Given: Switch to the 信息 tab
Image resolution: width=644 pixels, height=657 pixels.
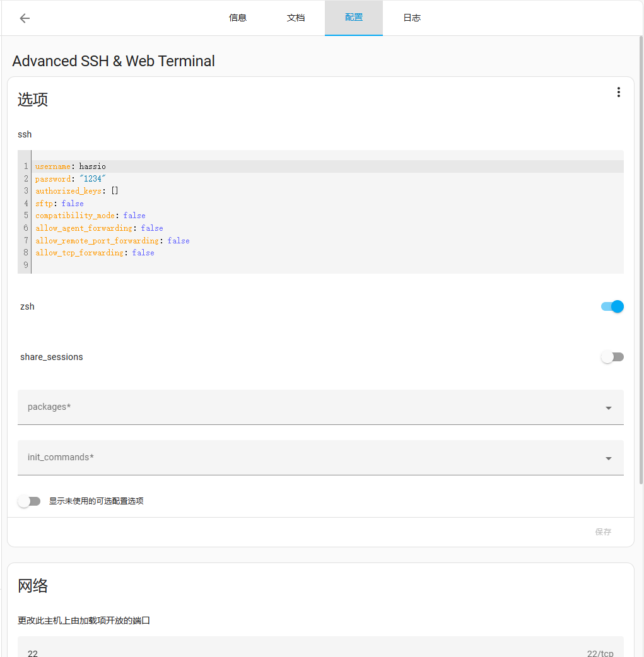Looking at the screenshot, I should tap(238, 18).
